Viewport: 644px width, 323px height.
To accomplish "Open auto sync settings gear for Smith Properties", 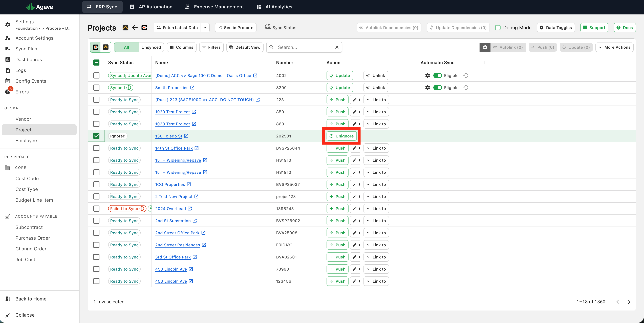I will [x=427, y=88].
